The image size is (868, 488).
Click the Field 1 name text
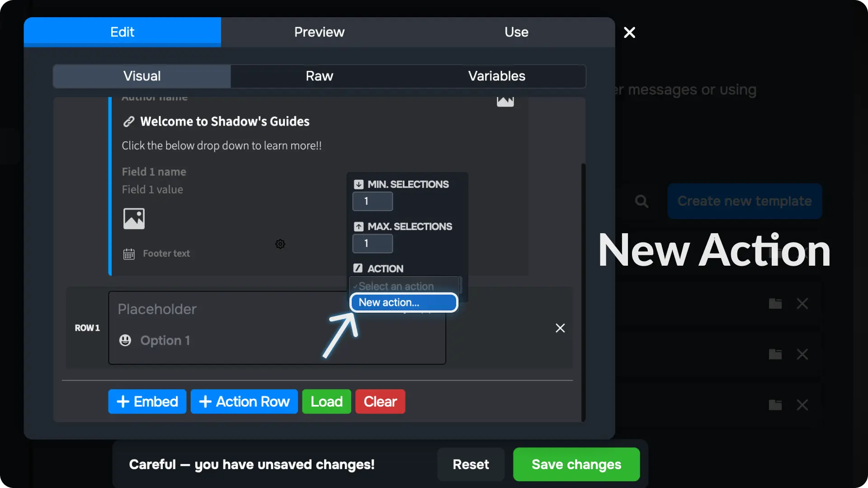coord(154,172)
